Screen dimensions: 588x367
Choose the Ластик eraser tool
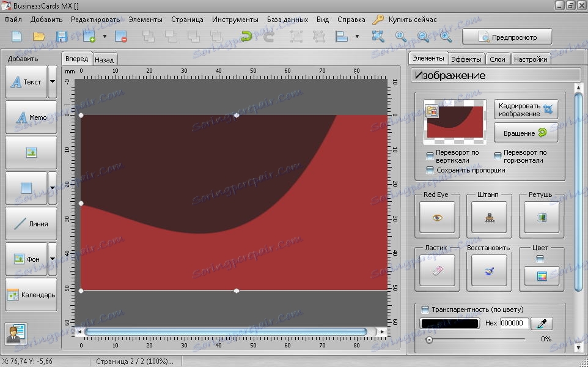[436, 271]
